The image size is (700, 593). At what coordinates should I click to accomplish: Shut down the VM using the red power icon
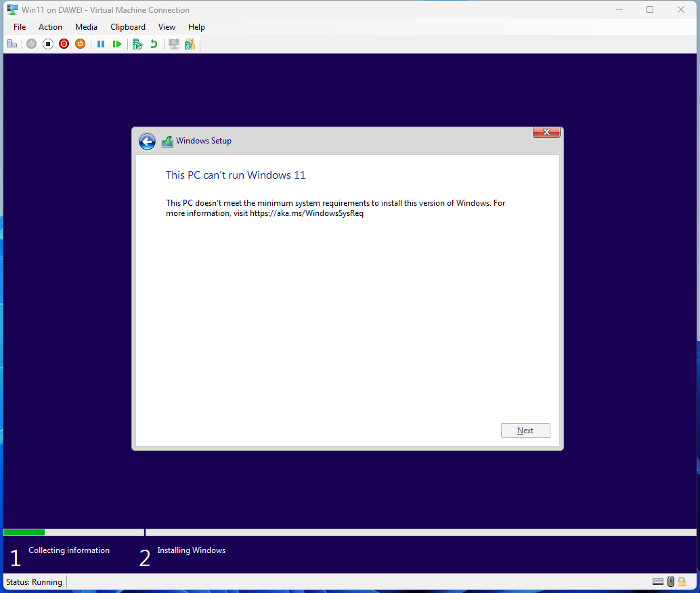[64, 44]
